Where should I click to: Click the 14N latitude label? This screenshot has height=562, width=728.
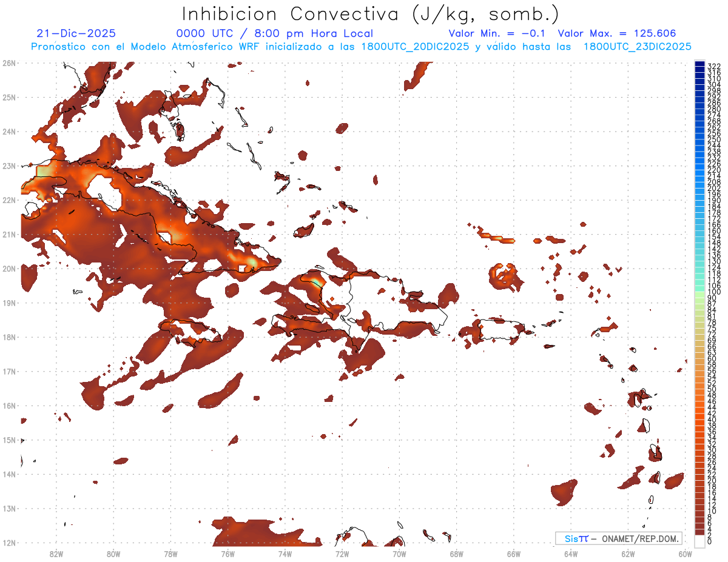click(x=8, y=474)
